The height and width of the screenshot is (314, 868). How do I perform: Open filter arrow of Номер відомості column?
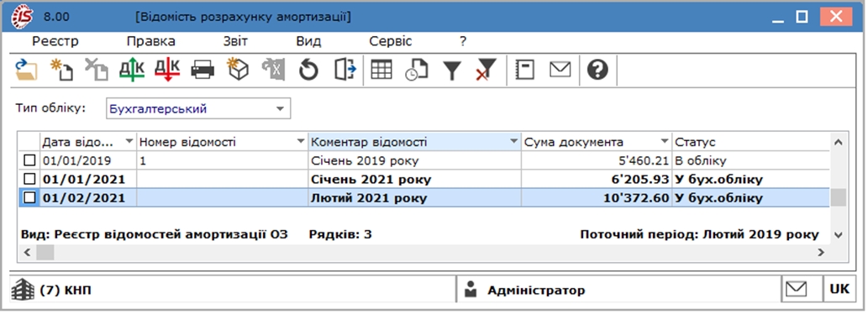(x=301, y=142)
